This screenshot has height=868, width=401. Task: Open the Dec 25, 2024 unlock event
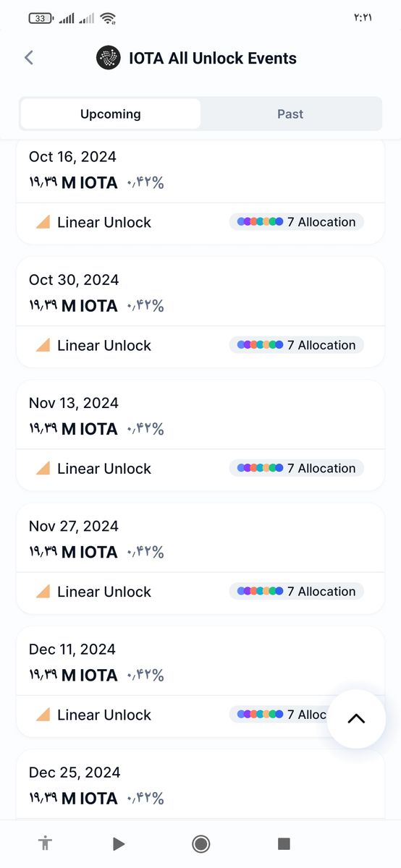tap(200, 785)
